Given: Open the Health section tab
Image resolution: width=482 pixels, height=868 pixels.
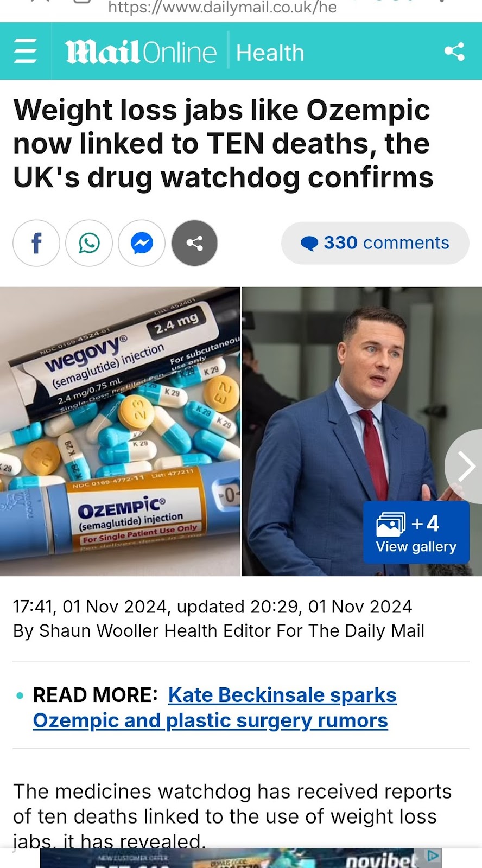Looking at the screenshot, I should [x=270, y=53].
